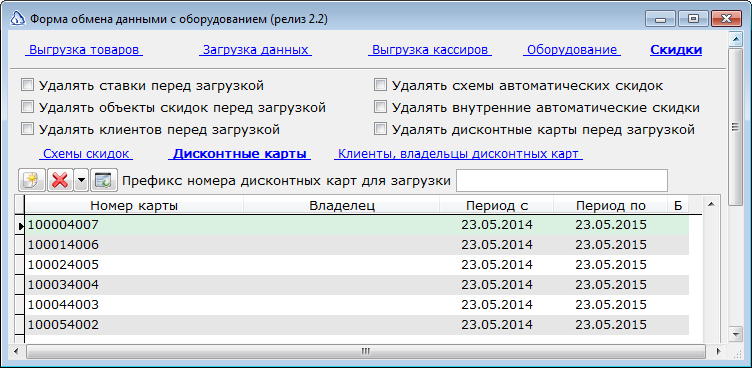Click the add new discount card icon
Screen dimensions: 752x368
coord(32,181)
